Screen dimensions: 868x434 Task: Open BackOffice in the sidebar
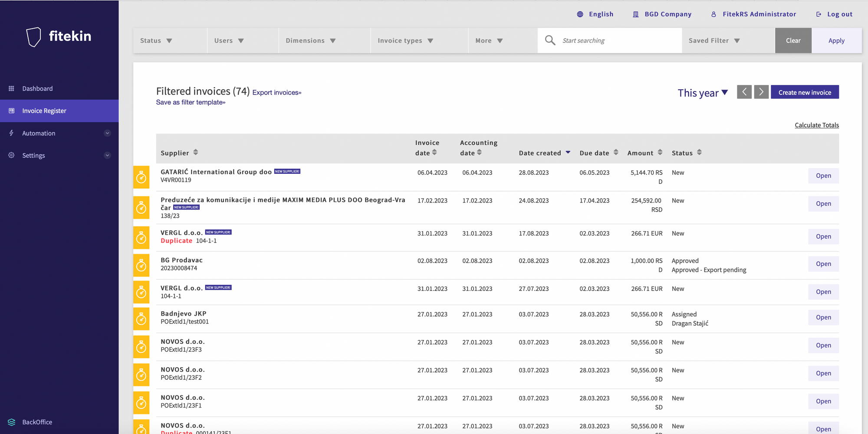37,422
